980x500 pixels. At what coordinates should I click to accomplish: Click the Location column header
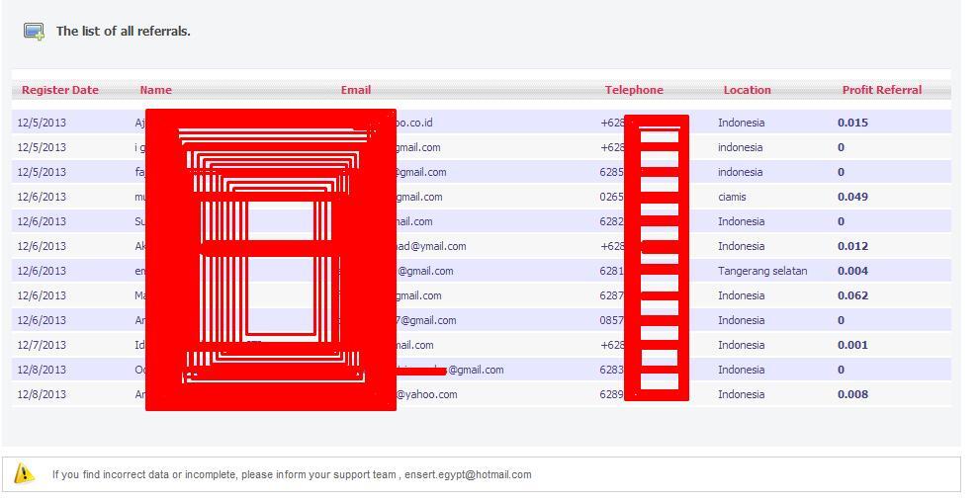[x=747, y=90]
